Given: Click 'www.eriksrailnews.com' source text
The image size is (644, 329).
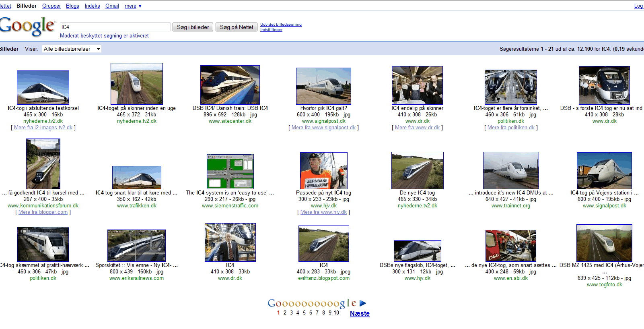Looking at the screenshot, I should click(x=137, y=278).
